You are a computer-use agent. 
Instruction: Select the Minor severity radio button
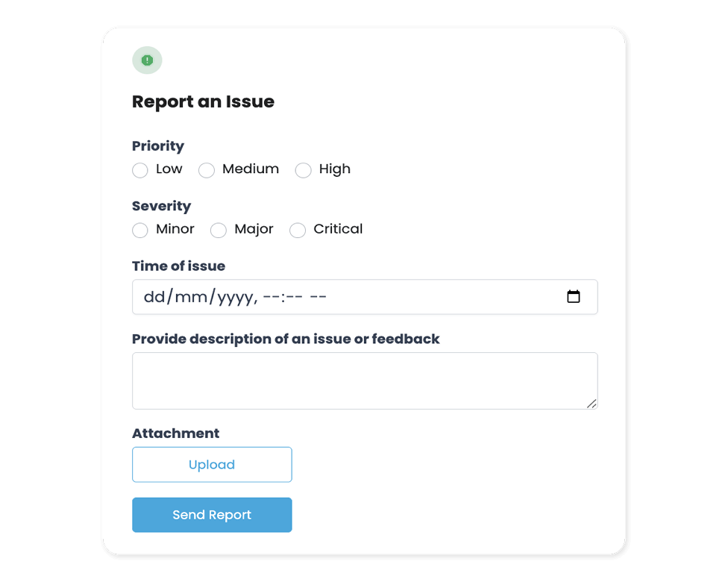tap(140, 230)
